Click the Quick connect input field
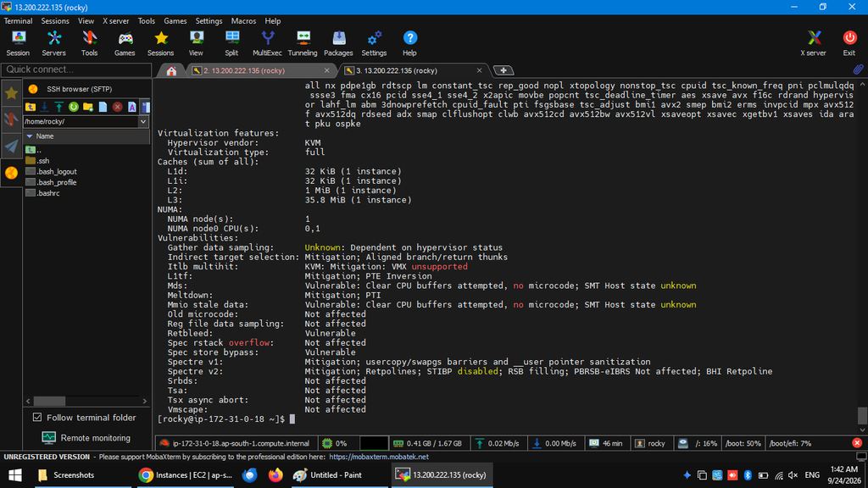Viewport: 868px width, 488px height. click(76, 69)
